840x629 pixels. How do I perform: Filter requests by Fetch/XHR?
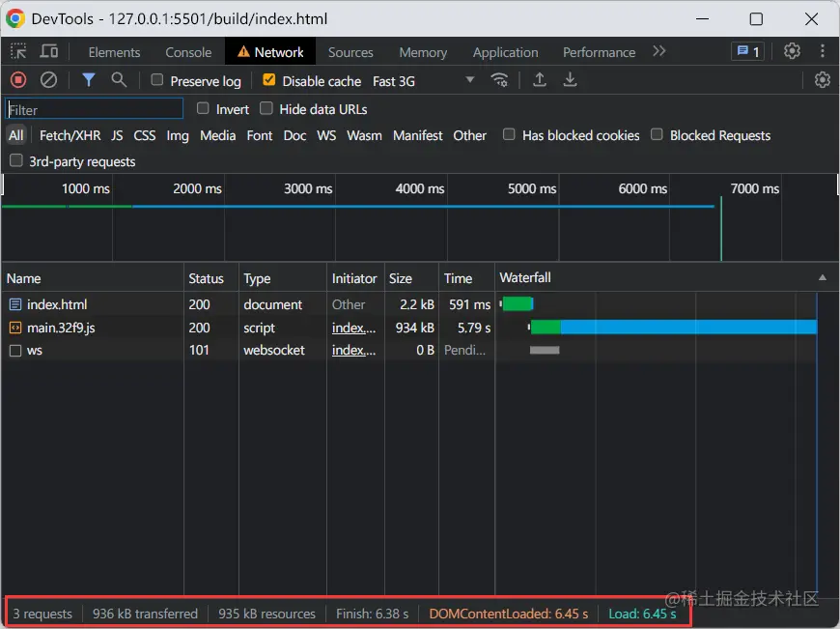[x=70, y=135]
